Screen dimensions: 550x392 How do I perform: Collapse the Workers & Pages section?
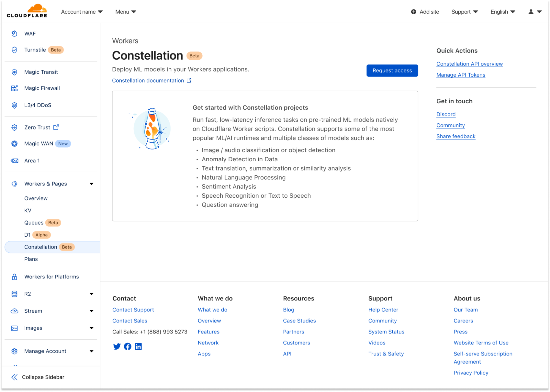(91, 184)
